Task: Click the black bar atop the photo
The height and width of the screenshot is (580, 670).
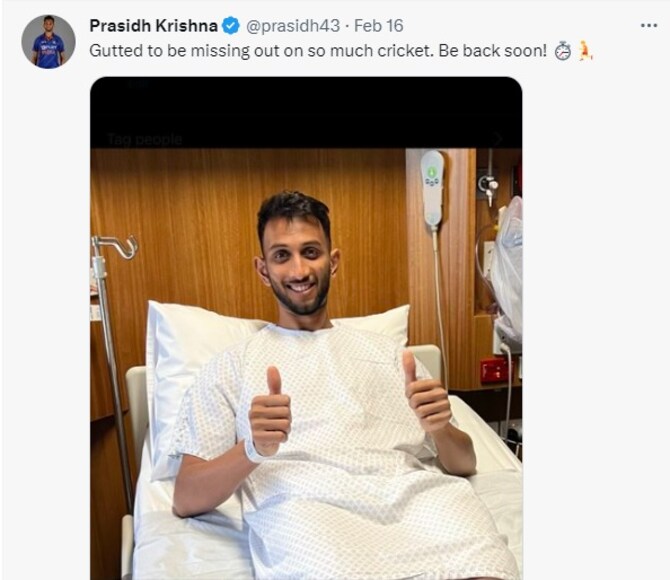Action: (x=306, y=112)
